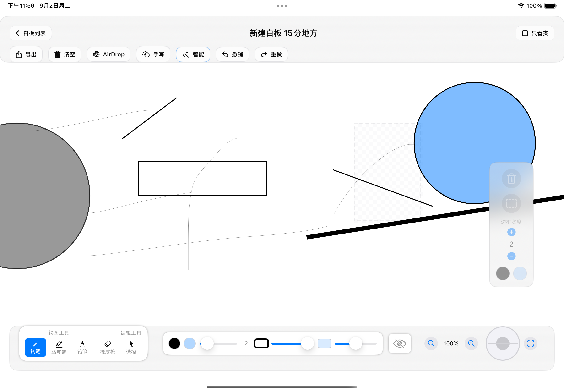The width and height of the screenshot is (564, 392).
Task: Select the 马克笔 marker tool
Action: tap(59, 347)
